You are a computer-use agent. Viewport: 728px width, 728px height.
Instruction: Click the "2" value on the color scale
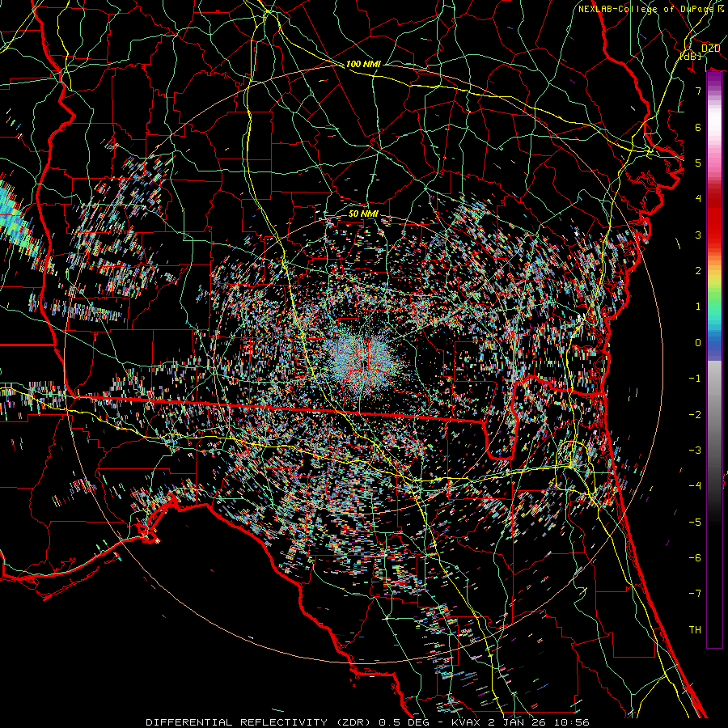tap(698, 271)
